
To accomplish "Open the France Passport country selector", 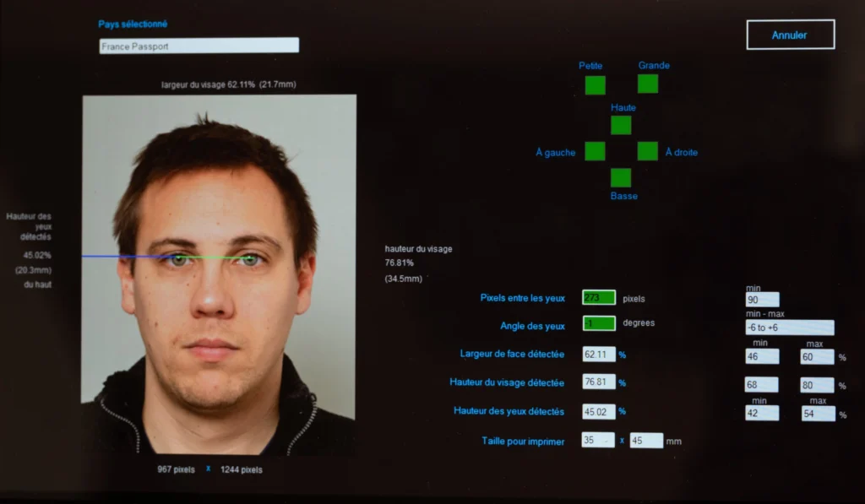I will (x=199, y=45).
